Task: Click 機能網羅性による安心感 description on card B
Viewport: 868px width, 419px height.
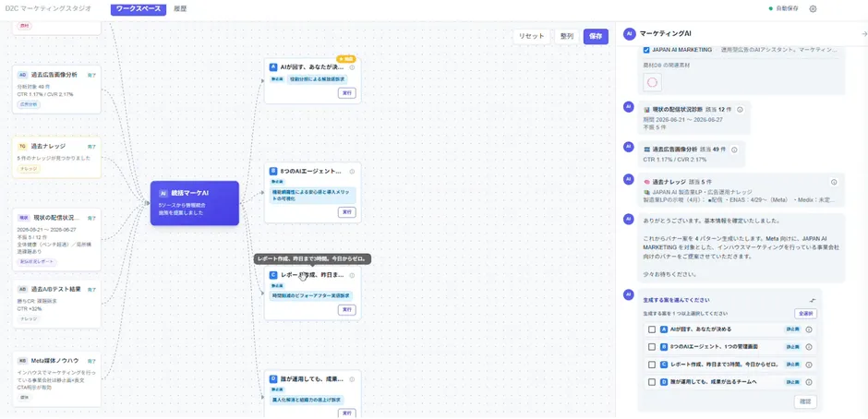Action: tap(313, 195)
